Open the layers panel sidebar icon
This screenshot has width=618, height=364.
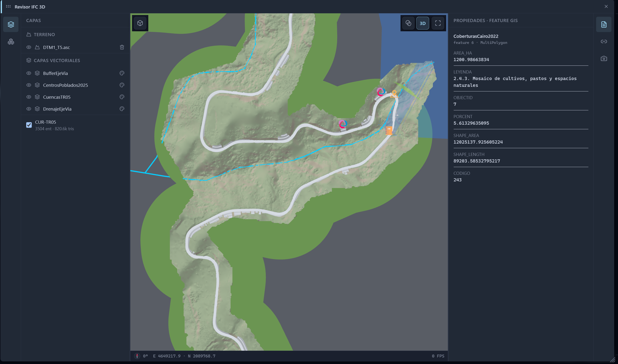coord(11,24)
